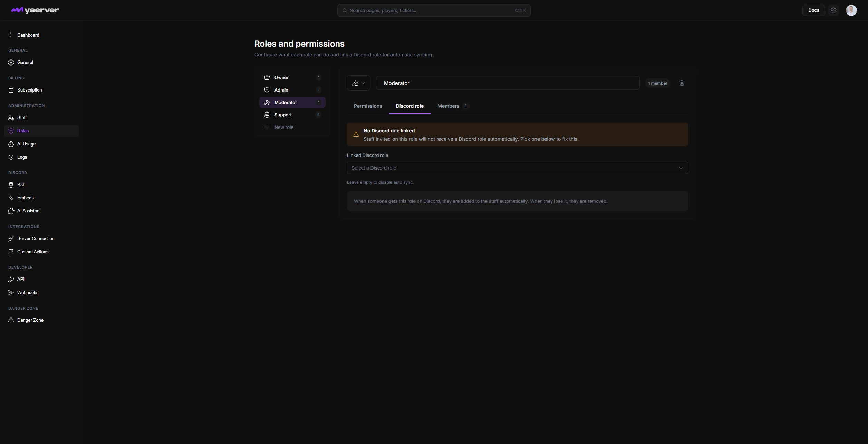This screenshot has width=868, height=444.
Task: Open the role icon picker dropdown
Action: click(358, 83)
